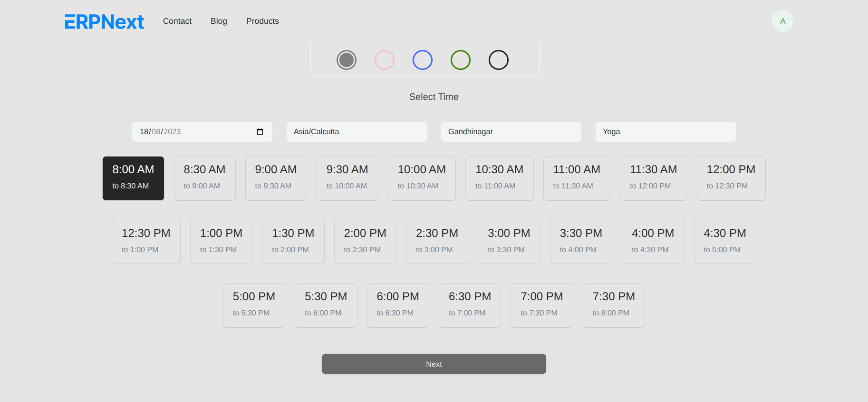Choose the 1:00 PM time slot
Screen dimensions: 868x402
click(x=221, y=242)
